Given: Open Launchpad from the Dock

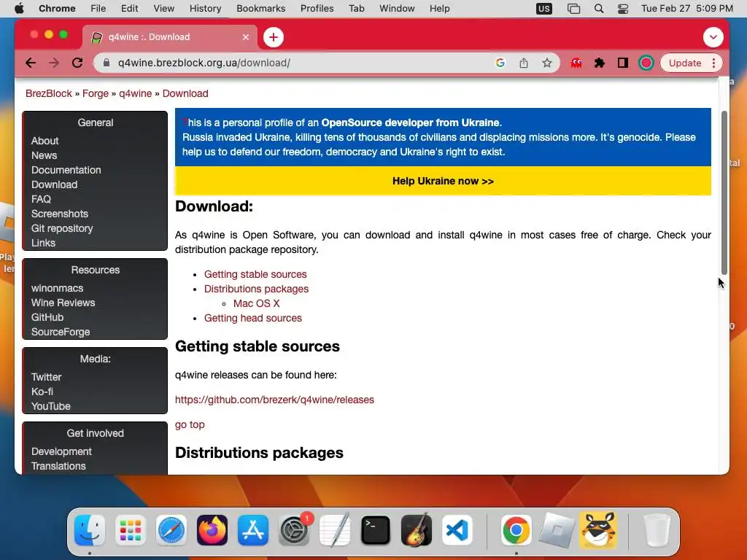Looking at the screenshot, I should tap(131, 530).
